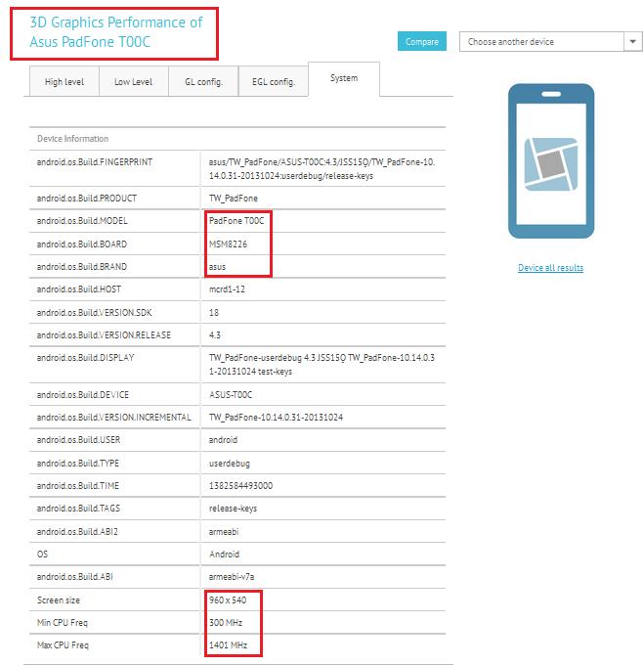Open the EGL config. tab
The width and height of the screenshot is (644, 666).
point(274,81)
